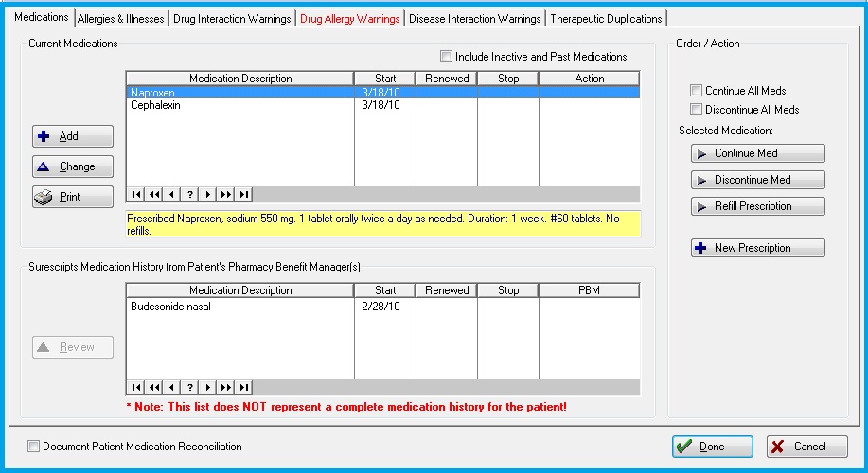Go back a page in Current Medications navigator

(x=154, y=194)
